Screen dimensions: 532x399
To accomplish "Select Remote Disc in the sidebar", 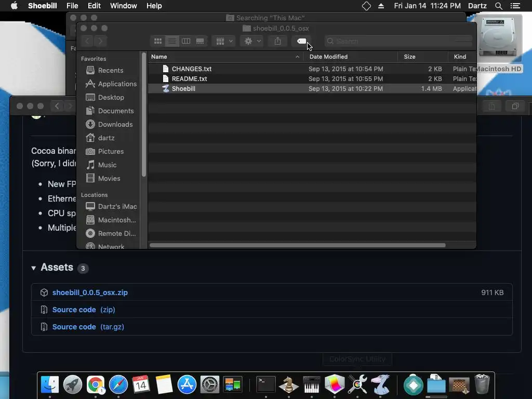I will point(111,233).
